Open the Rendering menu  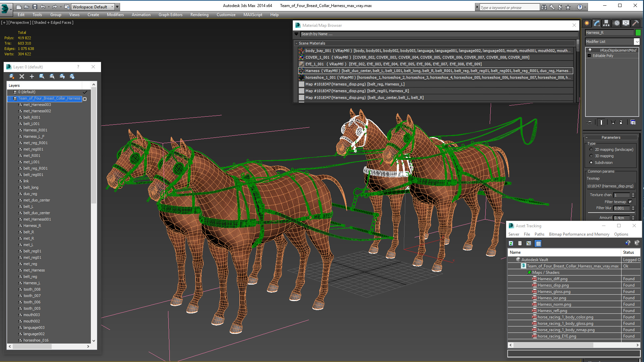[x=199, y=15]
